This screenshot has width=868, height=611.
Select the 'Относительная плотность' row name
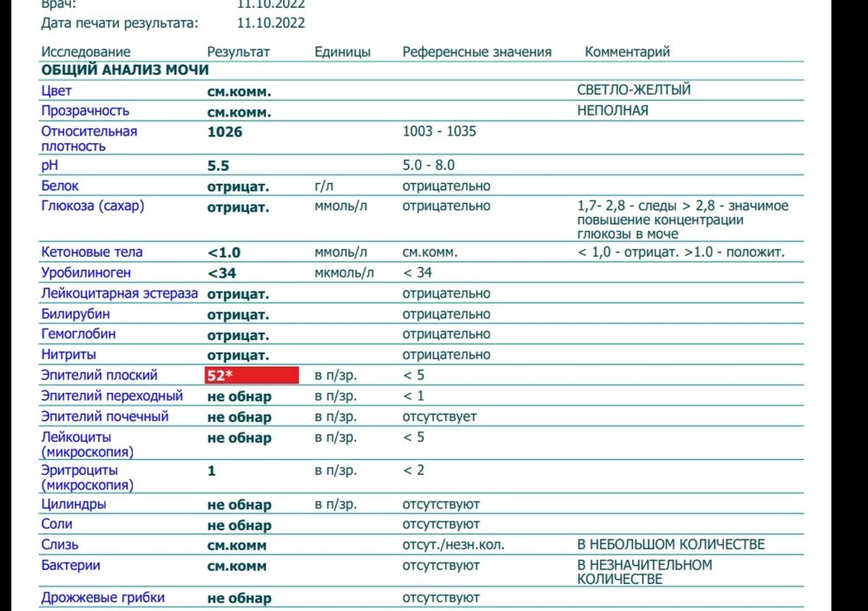(x=89, y=139)
